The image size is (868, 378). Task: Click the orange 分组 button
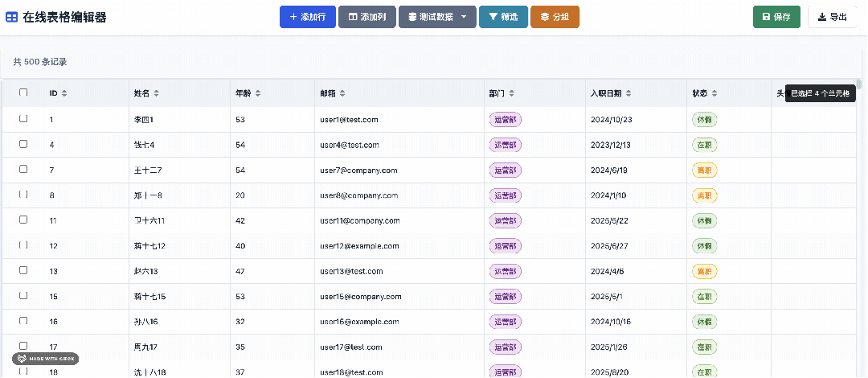555,17
